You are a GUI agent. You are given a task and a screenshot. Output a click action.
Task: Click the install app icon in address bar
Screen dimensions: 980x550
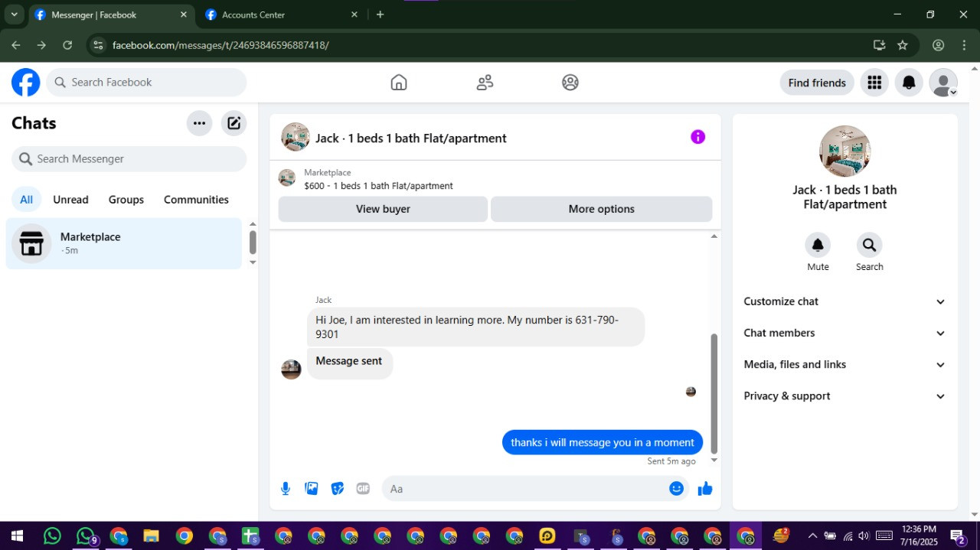(x=879, y=45)
